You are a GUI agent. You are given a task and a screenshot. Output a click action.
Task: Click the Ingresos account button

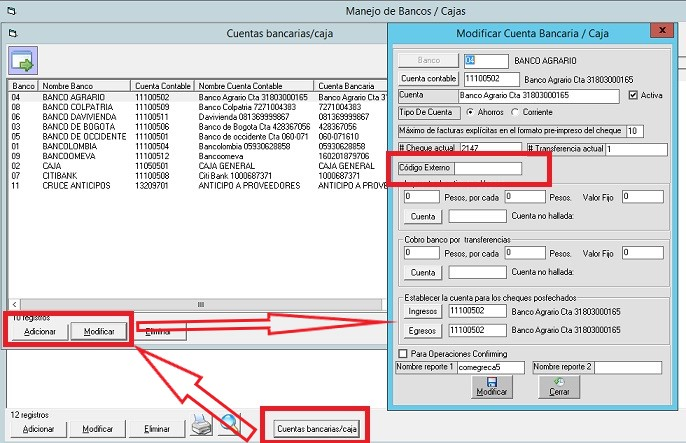point(422,311)
